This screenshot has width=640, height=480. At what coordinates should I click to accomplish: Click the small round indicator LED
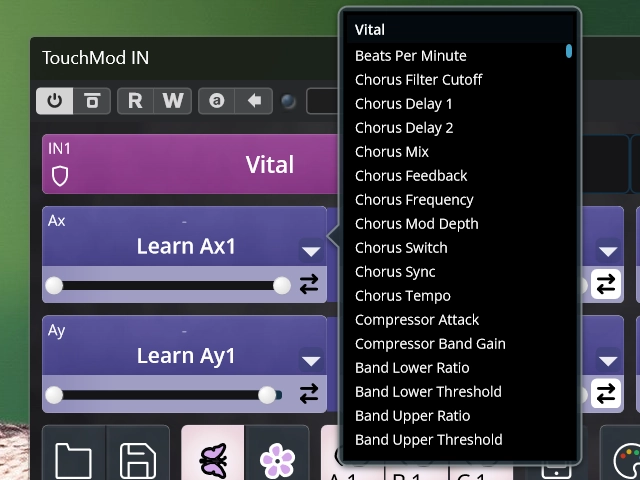coord(289,102)
